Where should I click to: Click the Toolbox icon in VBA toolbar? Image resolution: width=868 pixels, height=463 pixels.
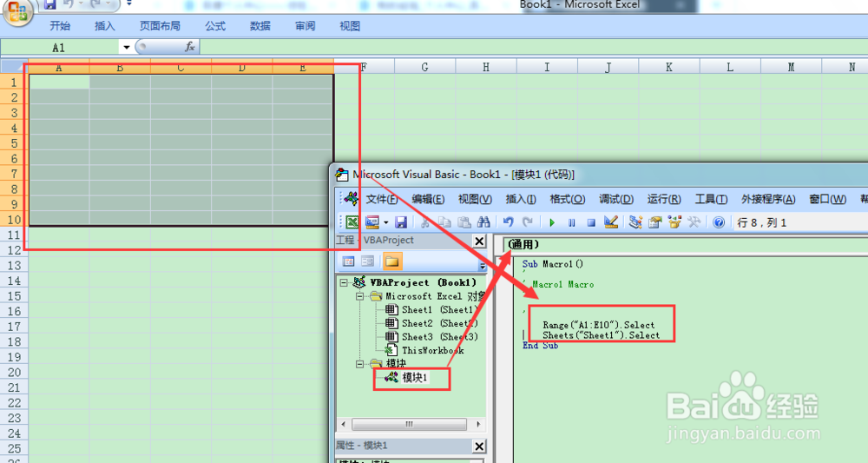tap(694, 222)
